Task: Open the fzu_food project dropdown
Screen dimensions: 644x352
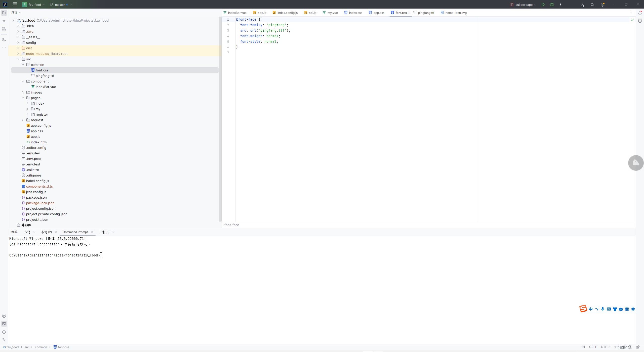Action: click(x=33, y=5)
